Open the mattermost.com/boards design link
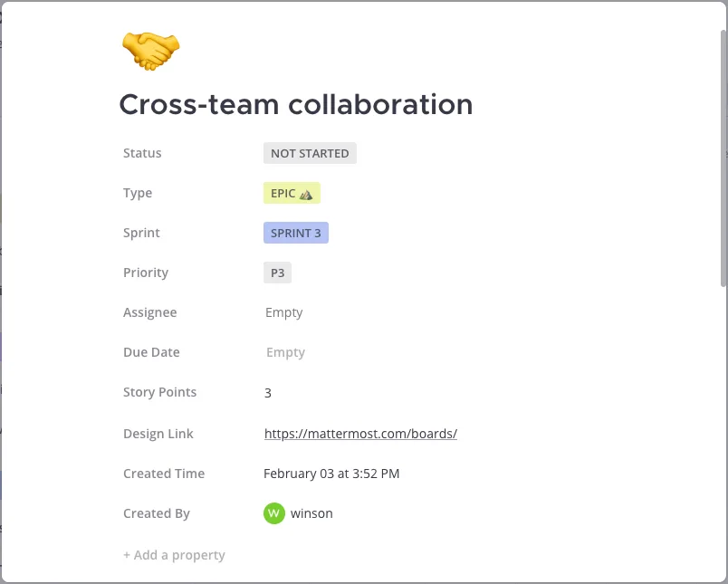This screenshot has height=584, width=728. [x=360, y=434]
